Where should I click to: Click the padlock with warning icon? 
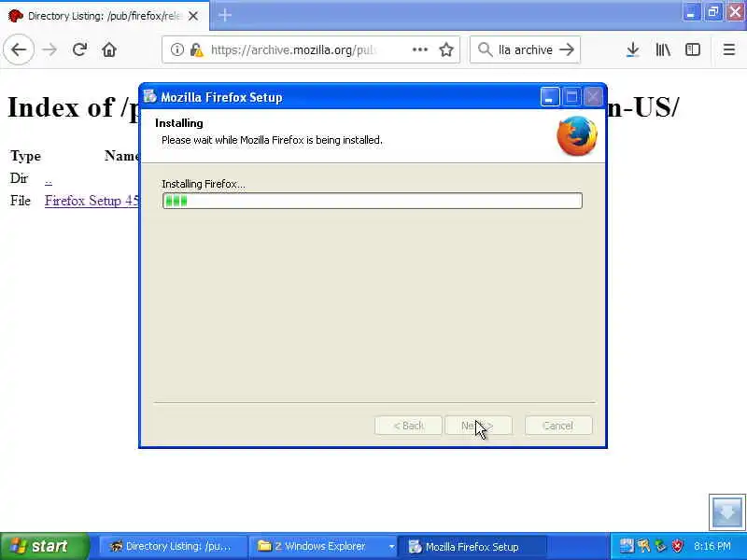pos(196,49)
